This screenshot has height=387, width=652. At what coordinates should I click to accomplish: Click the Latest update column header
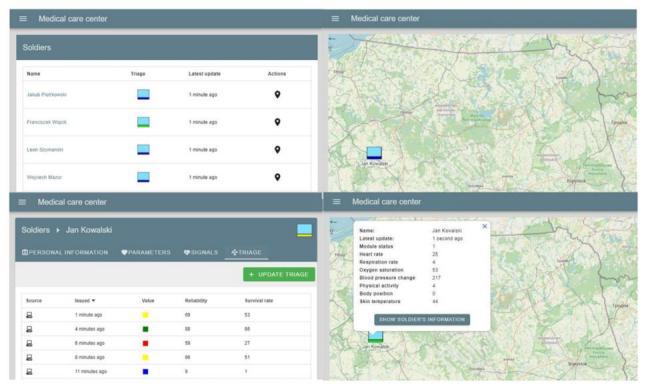(x=205, y=74)
